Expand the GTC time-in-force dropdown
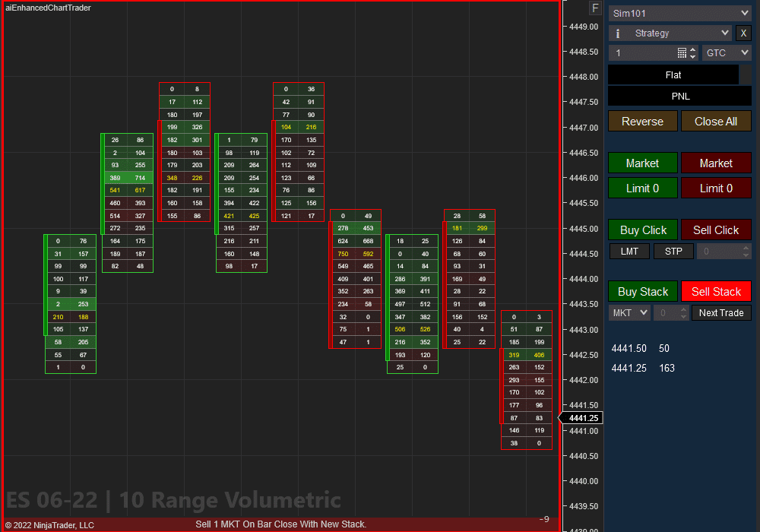The width and height of the screenshot is (760, 532). [726, 52]
